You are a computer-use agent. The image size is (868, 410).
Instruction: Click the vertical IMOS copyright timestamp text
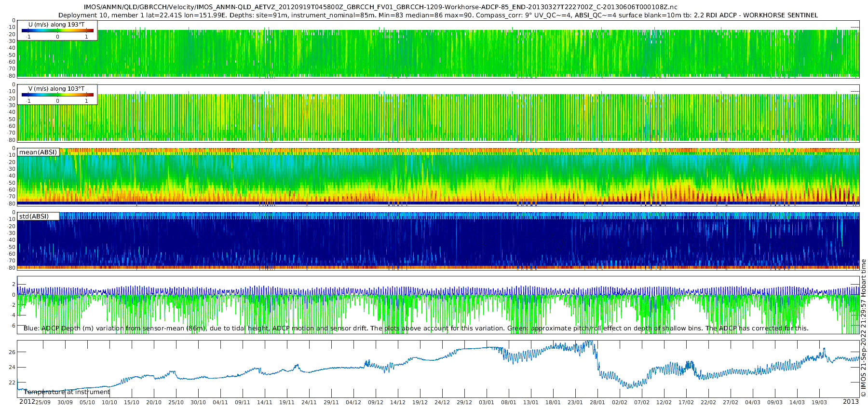point(864,328)
